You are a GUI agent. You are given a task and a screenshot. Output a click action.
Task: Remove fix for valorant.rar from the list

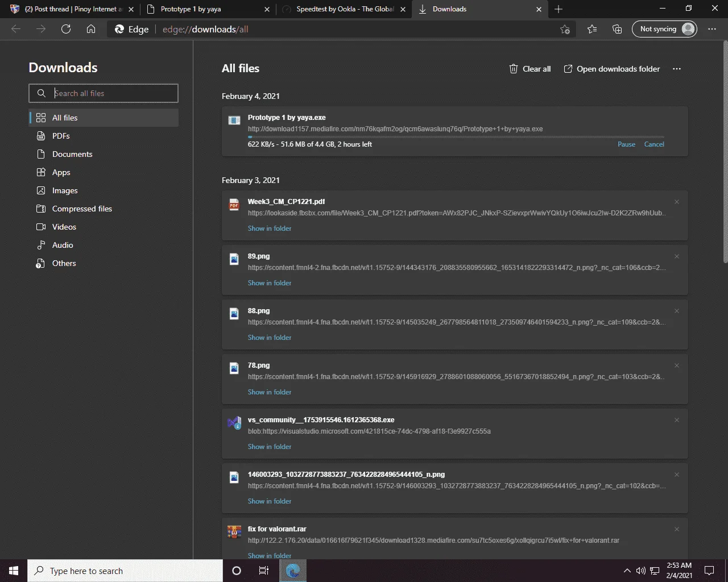tap(677, 529)
